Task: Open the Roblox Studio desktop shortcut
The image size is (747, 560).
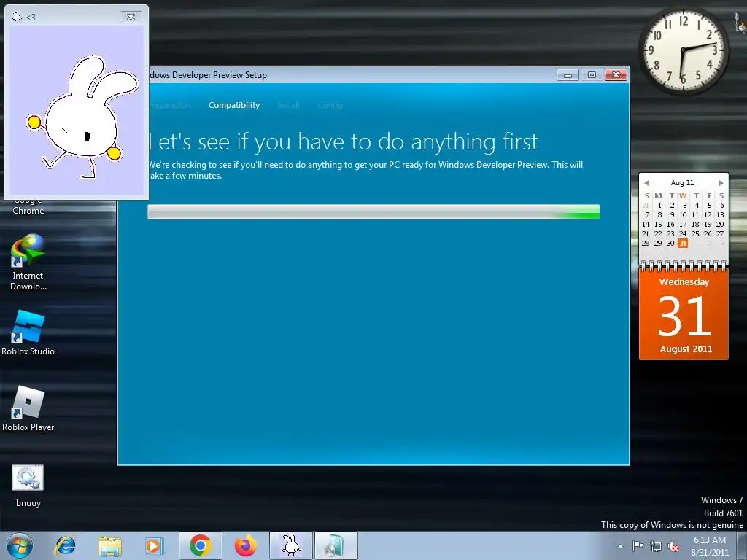Action: (28, 332)
